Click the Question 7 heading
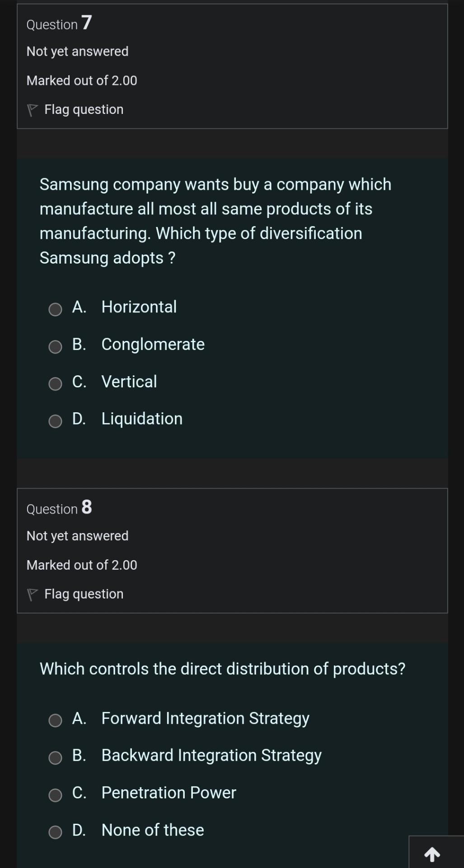The width and height of the screenshot is (464, 868). pos(58,24)
